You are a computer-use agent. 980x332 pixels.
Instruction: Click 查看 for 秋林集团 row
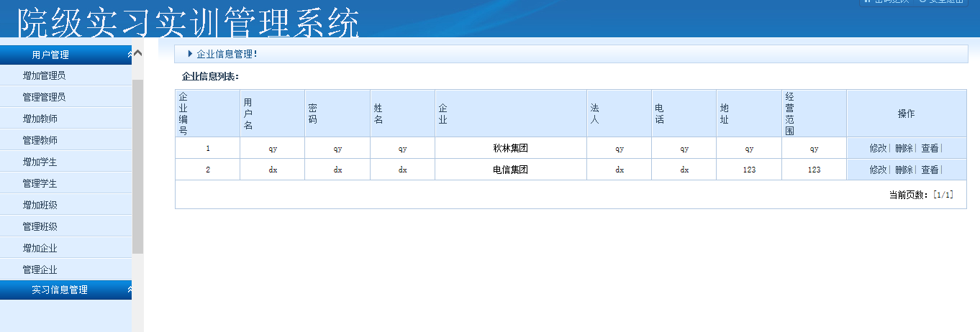[x=930, y=148]
